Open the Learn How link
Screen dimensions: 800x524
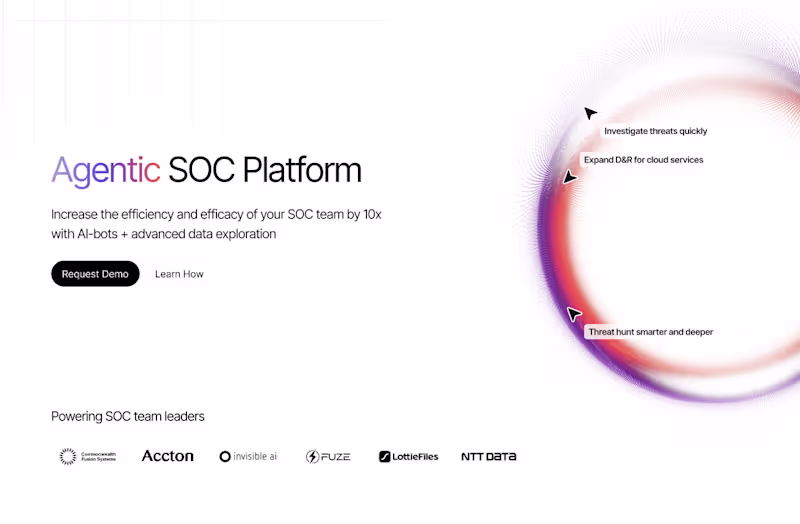(179, 274)
